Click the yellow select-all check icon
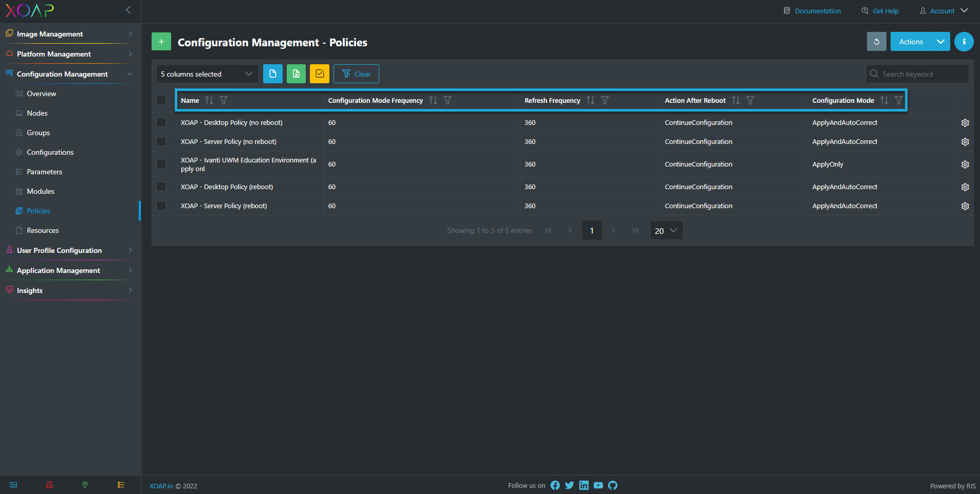 tap(320, 74)
